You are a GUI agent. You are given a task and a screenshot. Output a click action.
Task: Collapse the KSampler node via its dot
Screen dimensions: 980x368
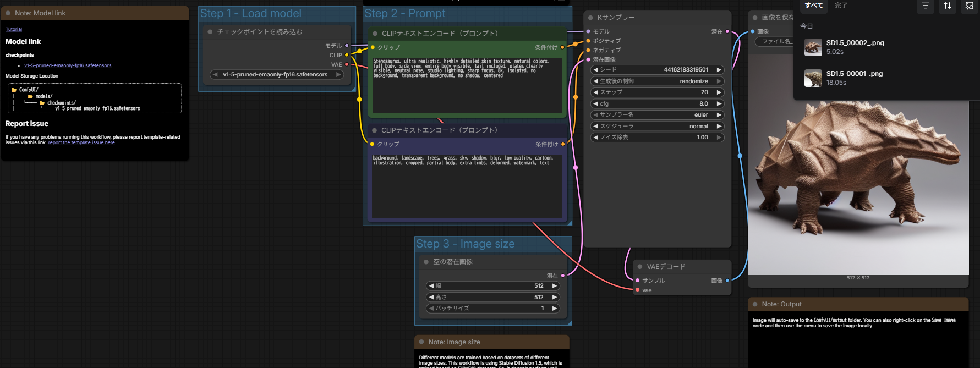tap(591, 18)
